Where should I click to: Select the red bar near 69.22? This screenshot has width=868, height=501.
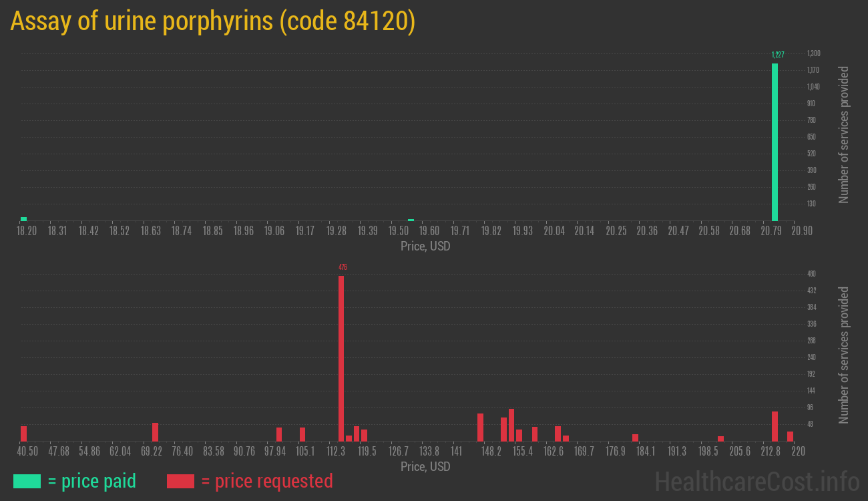[154, 431]
